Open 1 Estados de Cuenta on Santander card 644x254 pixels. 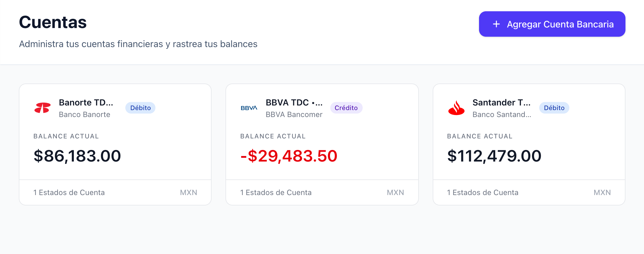pos(482,192)
